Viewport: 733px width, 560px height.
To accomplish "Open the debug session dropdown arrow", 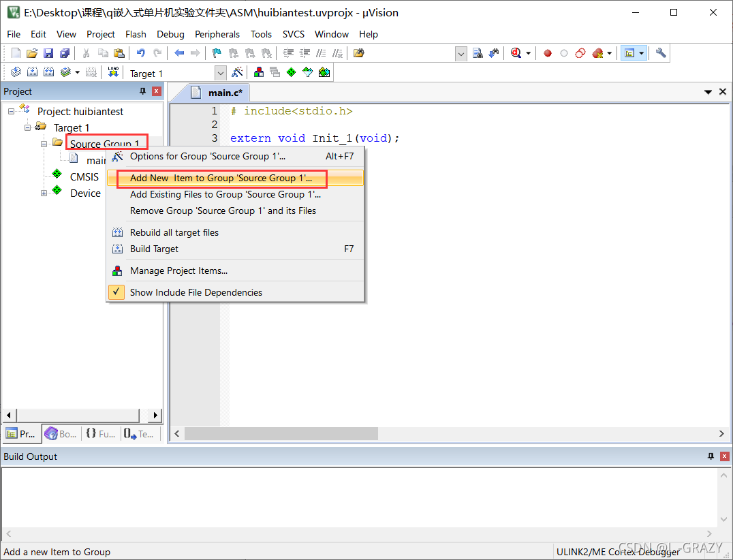I will tap(528, 53).
